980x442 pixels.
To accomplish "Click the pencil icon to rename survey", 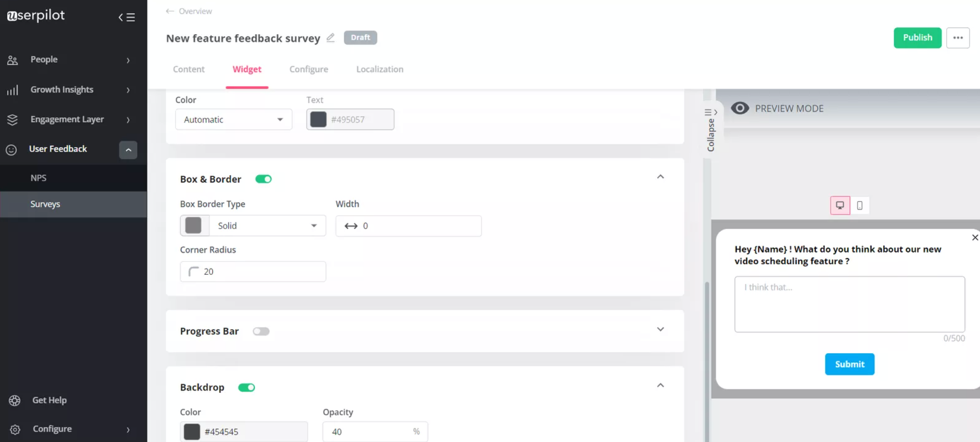I will click(330, 38).
